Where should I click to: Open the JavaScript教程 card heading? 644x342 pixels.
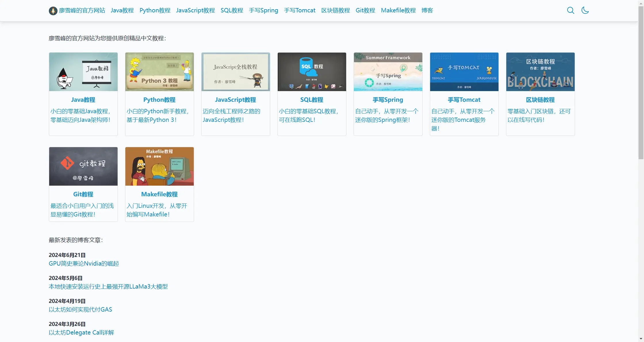point(235,100)
